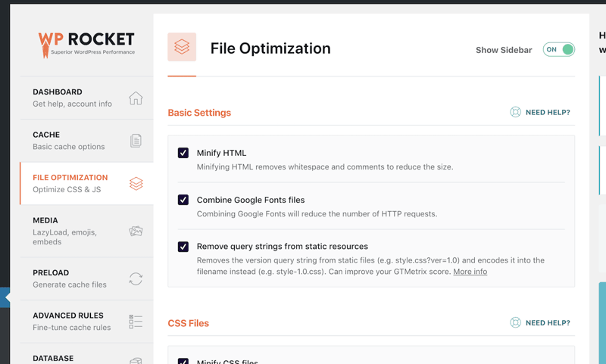
Task: Go to the Media settings section
Action: 86,231
